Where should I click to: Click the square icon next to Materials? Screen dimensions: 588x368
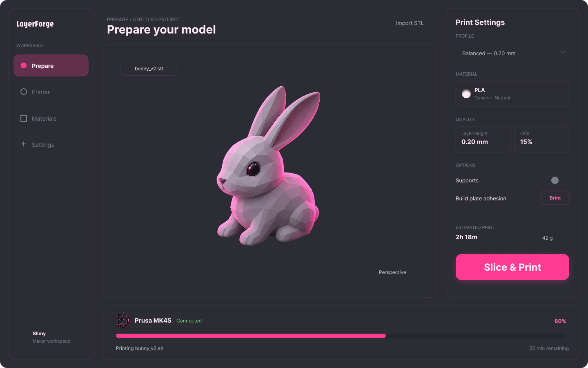coord(24,119)
